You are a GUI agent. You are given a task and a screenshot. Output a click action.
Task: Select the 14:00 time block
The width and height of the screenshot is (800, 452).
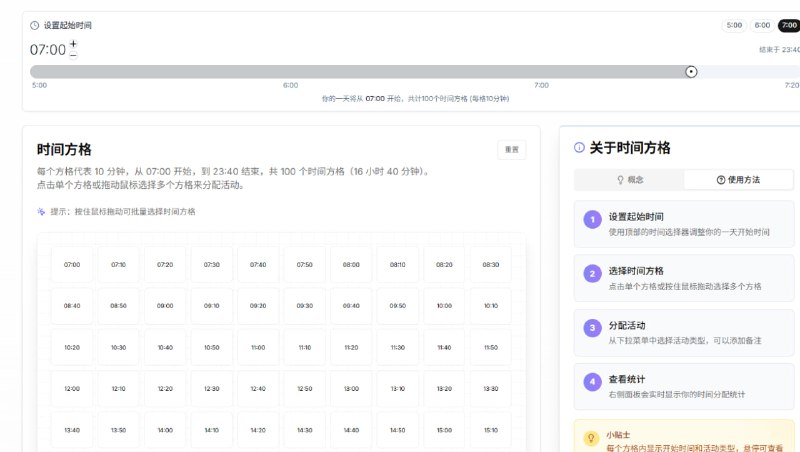[165, 430]
